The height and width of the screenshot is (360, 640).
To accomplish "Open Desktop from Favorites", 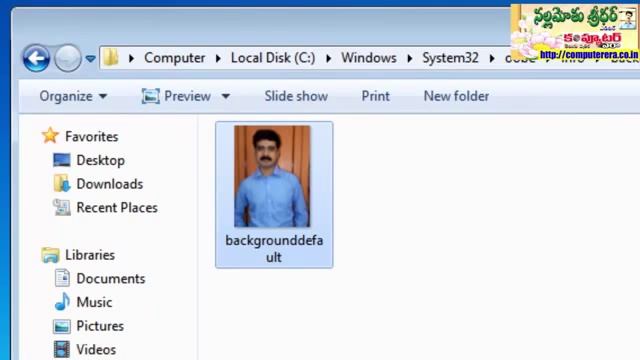I will tap(100, 160).
